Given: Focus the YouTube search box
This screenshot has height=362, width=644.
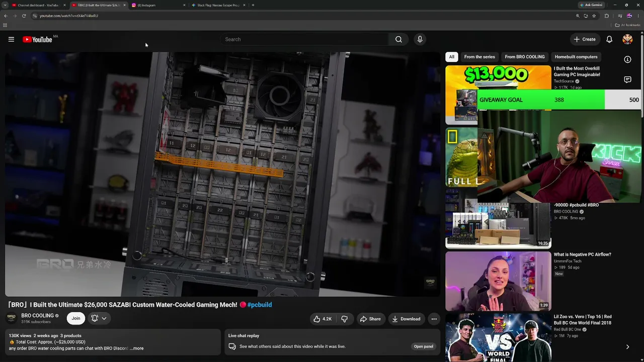Looking at the screenshot, I should click(x=304, y=39).
